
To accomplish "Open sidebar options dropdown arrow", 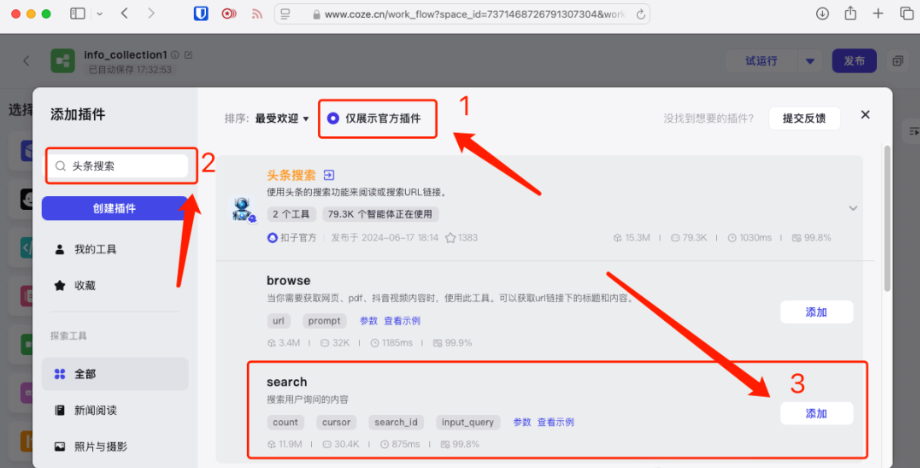I will [x=100, y=14].
